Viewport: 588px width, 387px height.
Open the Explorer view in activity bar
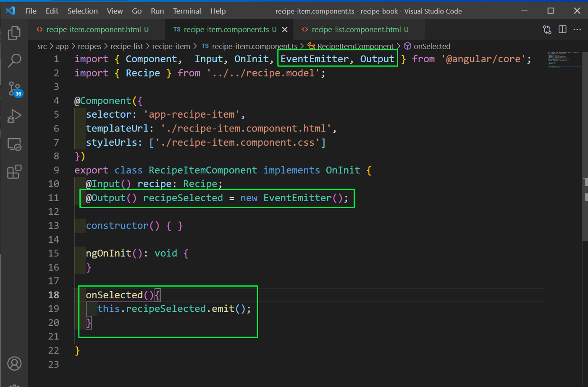pyautogui.click(x=14, y=33)
